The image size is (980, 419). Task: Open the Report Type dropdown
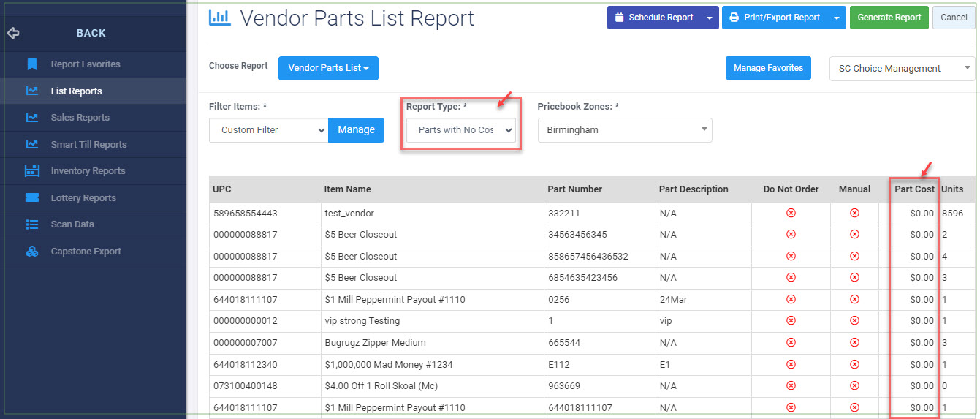click(x=461, y=130)
